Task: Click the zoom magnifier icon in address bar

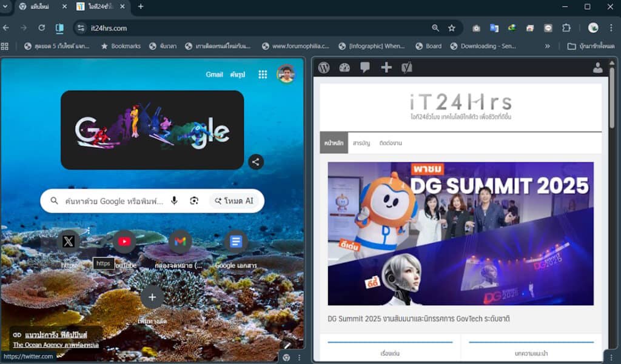Action: [x=435, y=28]
